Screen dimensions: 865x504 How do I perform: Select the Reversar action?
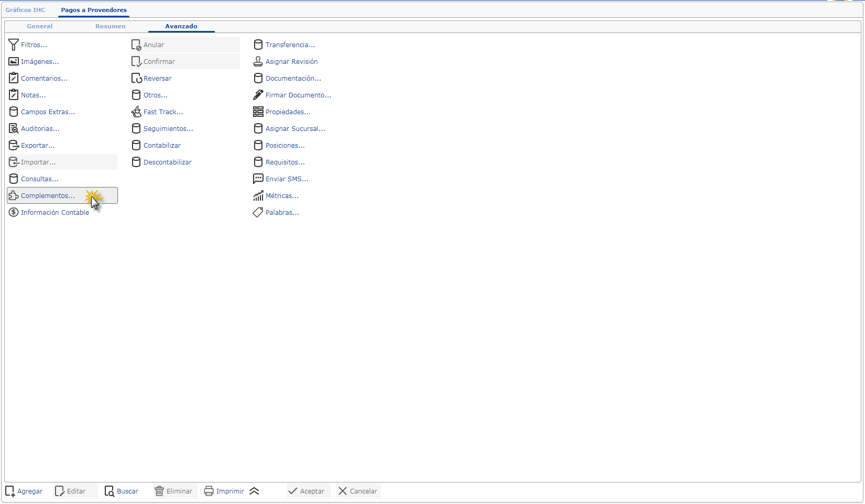coord(157,79)
